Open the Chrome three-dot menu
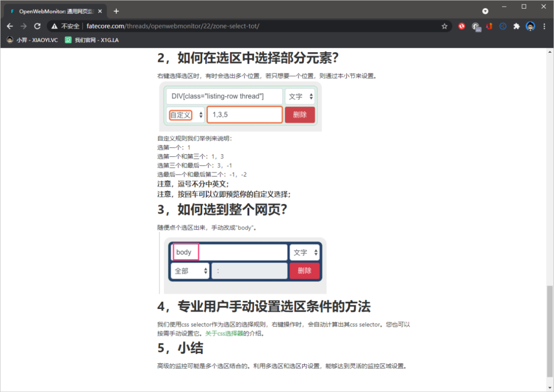The width and height of the screenshot is (554, 392). tap(544, 26)
